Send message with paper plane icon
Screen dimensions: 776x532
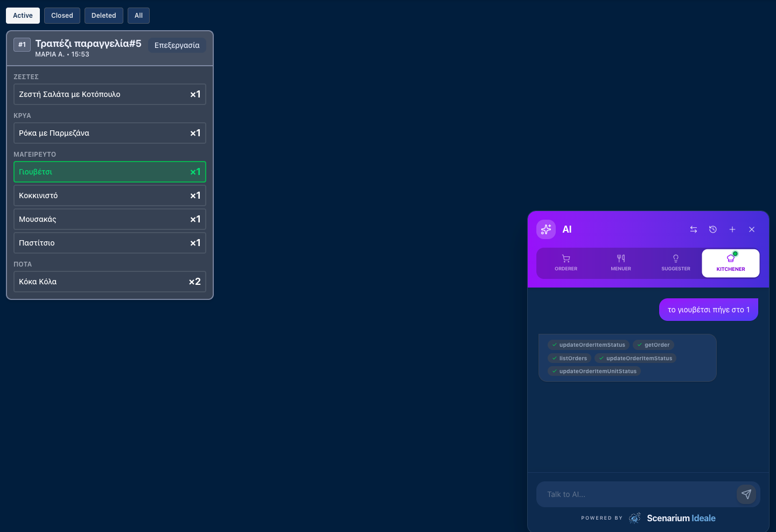[746, 494]
